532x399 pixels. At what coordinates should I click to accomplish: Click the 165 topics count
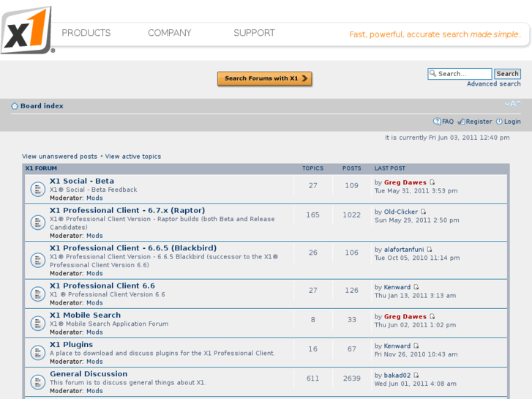point(312,215)
